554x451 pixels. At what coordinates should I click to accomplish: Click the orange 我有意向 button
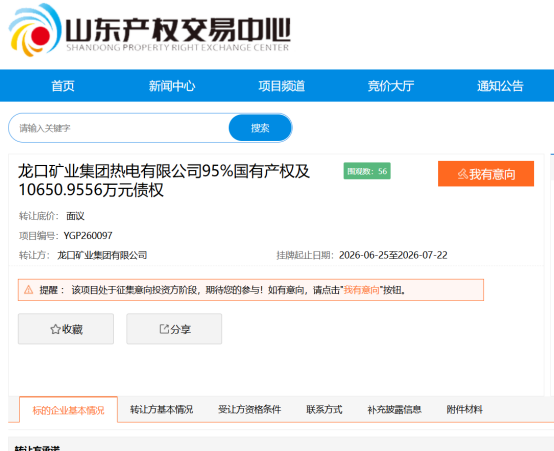point(486,174)
